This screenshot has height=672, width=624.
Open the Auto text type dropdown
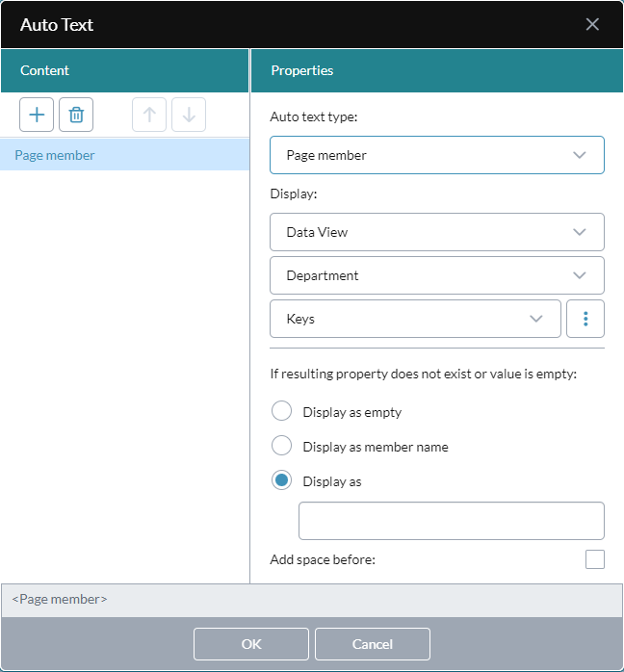click(437, 155)
